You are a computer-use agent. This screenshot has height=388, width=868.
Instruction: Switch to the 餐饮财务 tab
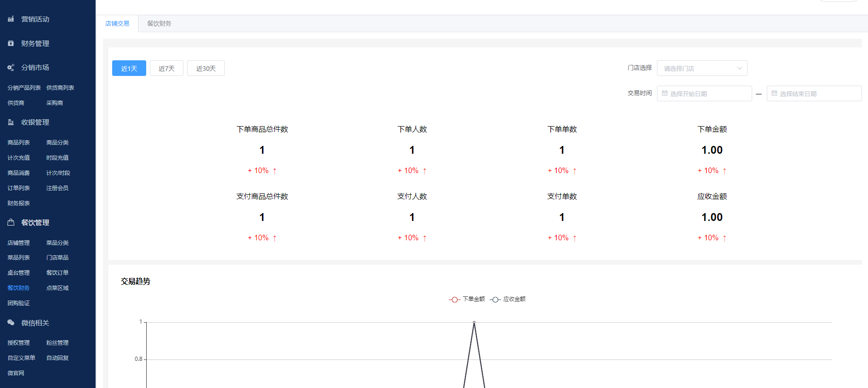(159, 23)
